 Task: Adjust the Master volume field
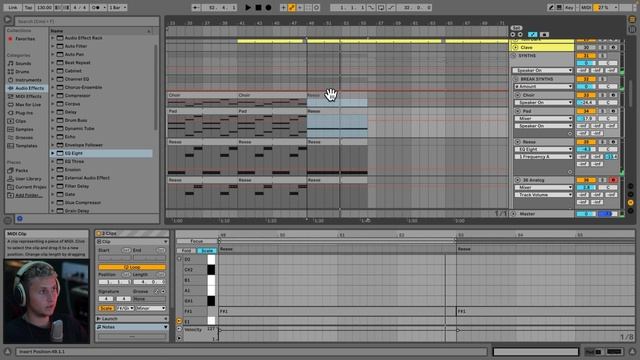(x=586, y=214)
